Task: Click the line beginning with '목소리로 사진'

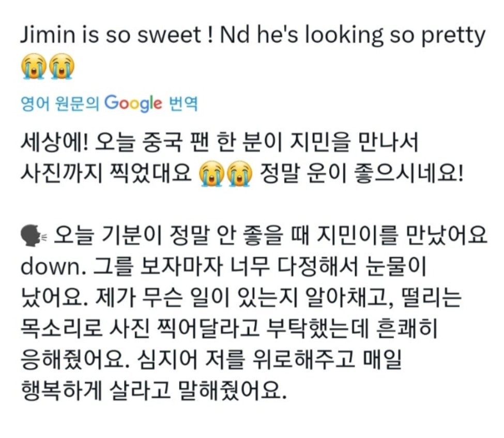Action: pos(228,327)
